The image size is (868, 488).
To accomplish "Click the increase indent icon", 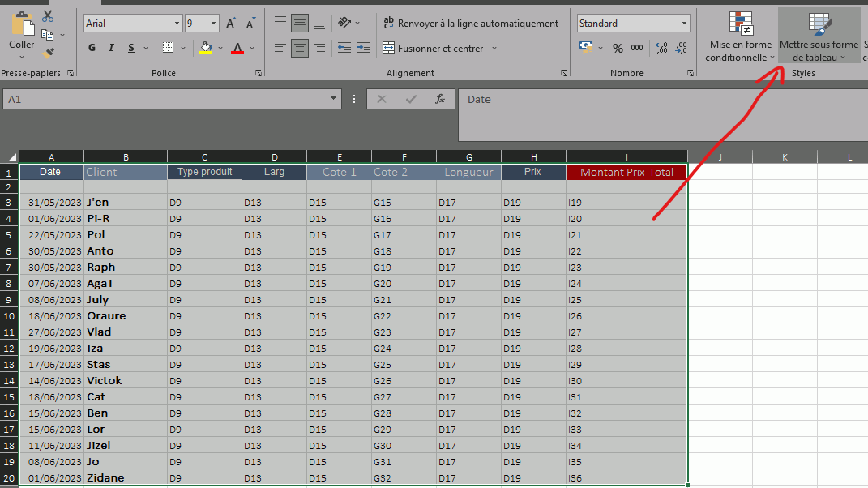I will pyautogui.click(x=366, y=49).
